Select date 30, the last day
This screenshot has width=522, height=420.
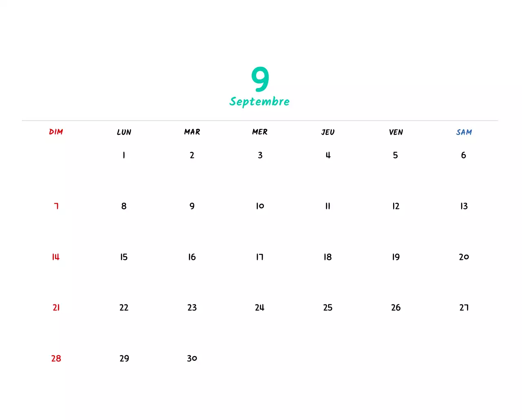pyautogui.click(x=192, y=358)
